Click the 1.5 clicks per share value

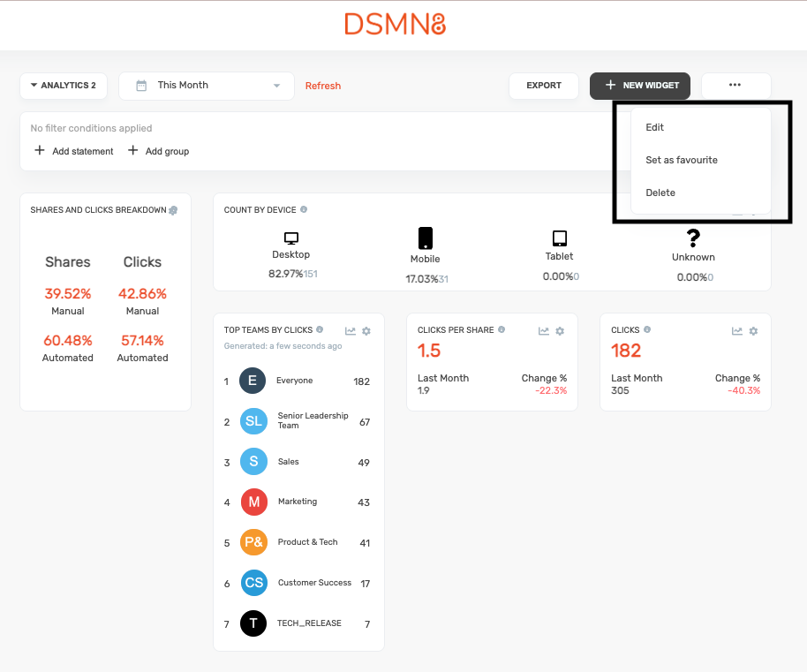[429, 351]
